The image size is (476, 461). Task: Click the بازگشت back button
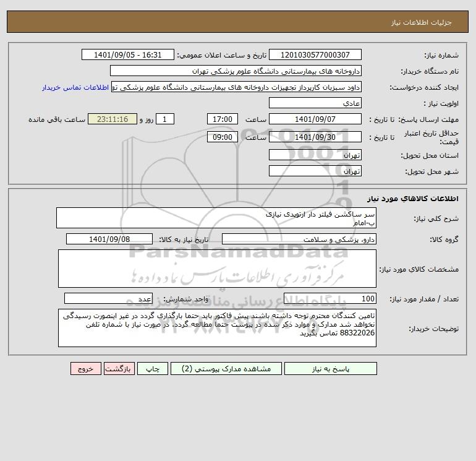click(x=119, y=368)
